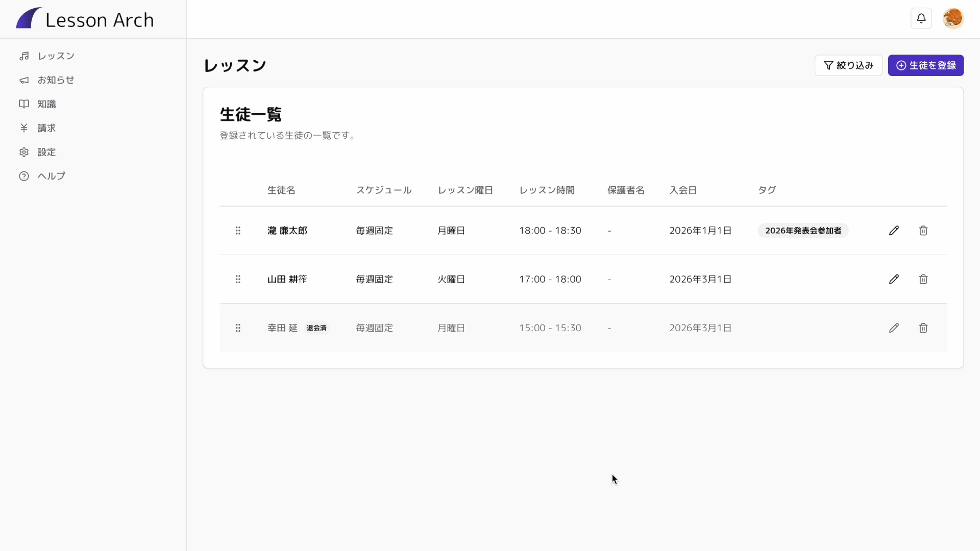Go to レッスン in sidebar

pos(56,56)
